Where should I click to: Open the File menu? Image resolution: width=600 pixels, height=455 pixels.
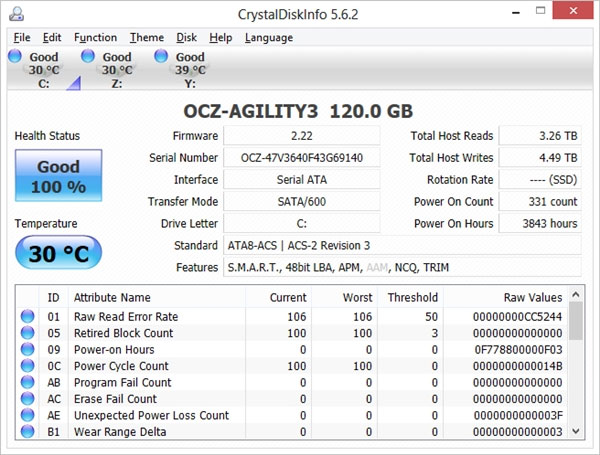(x=22, y=38)
